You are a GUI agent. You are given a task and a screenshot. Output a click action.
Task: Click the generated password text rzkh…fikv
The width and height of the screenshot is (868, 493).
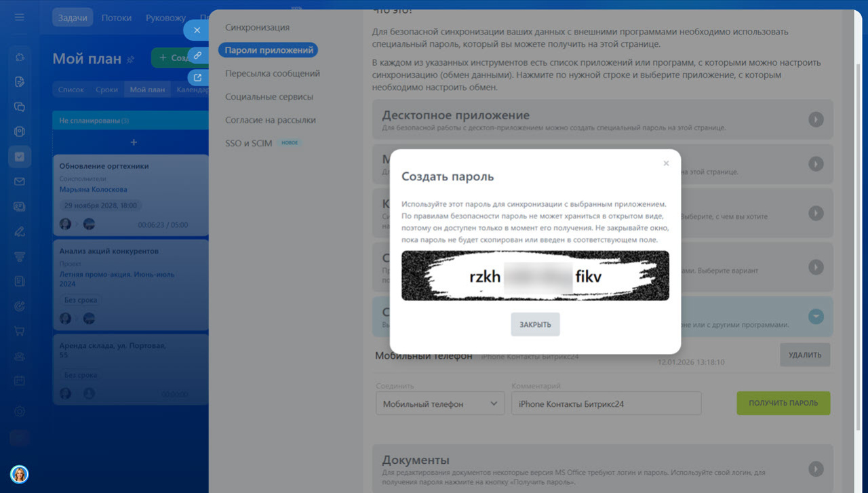tap(535, 277)
